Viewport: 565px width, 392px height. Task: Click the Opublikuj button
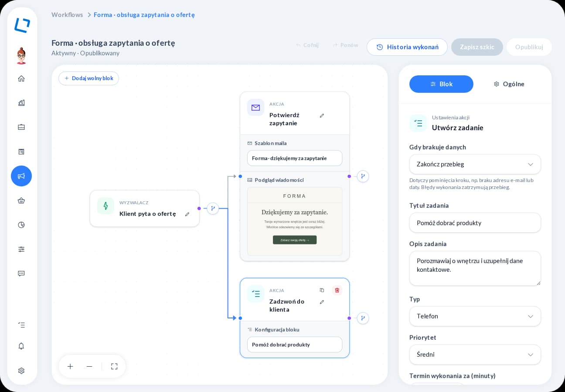[x=529, y=47]
